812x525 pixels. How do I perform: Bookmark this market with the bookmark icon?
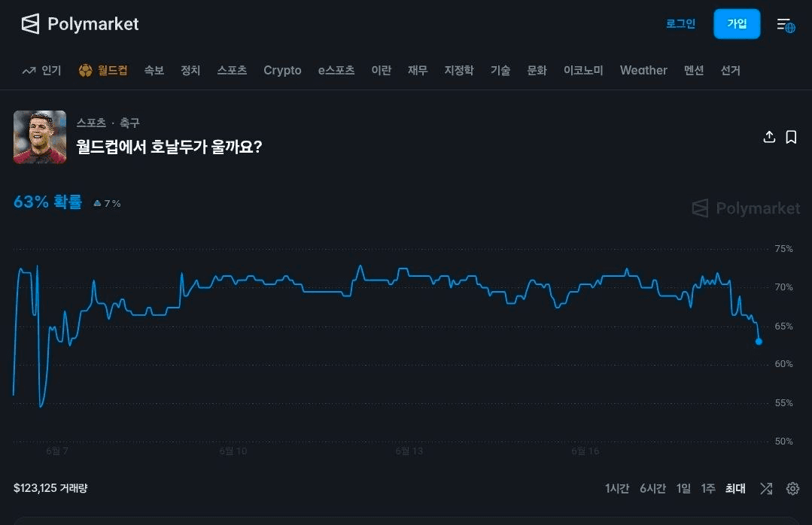[x=791, y=137]
